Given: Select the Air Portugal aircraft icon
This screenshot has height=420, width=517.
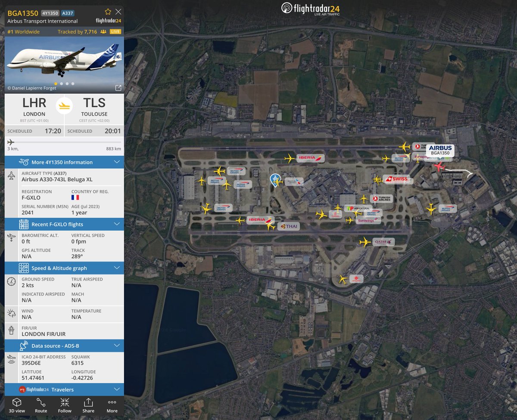Looking at the screenshot, I should click(x=338, y=208).
